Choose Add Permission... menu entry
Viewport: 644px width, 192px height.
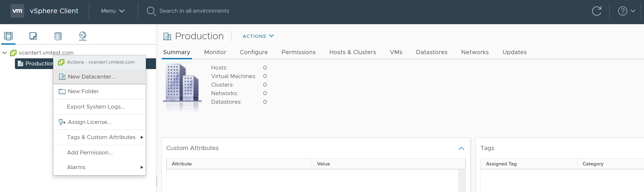[x=100, y=152]
